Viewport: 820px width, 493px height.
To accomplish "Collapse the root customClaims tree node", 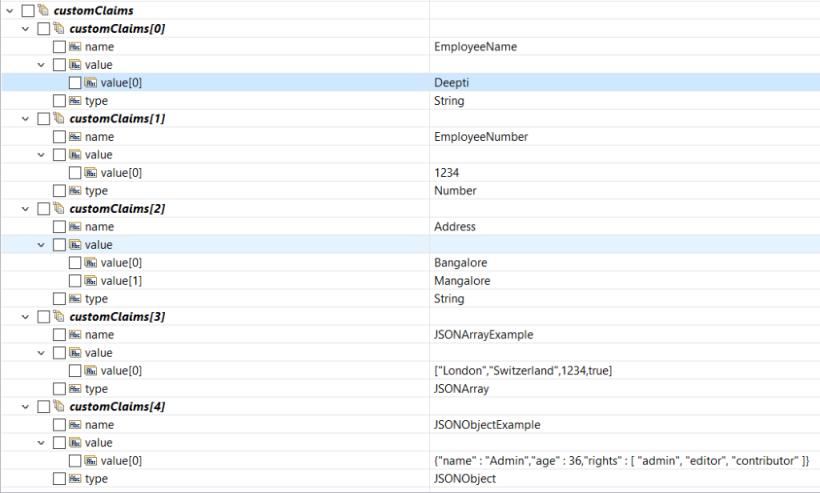I will pyautogui.click(x=9, y=10).
